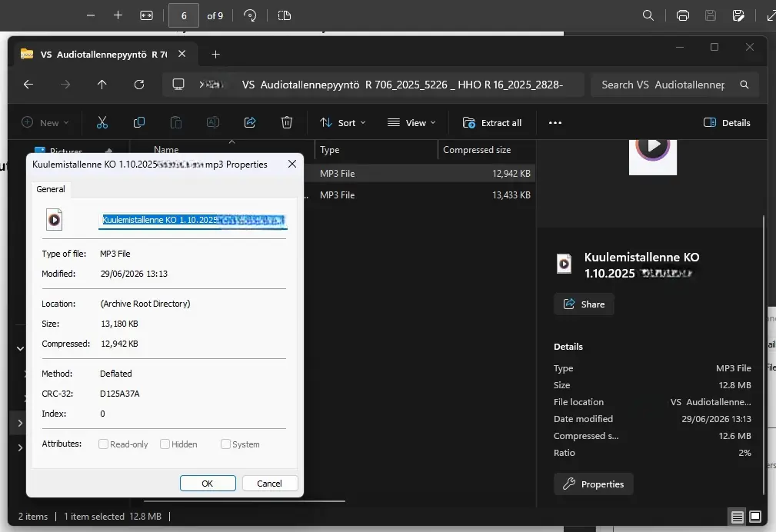The width and height of the screenshot is (776, 532).
Task: Click the Copy icon in toolbar
Action: 139,123
